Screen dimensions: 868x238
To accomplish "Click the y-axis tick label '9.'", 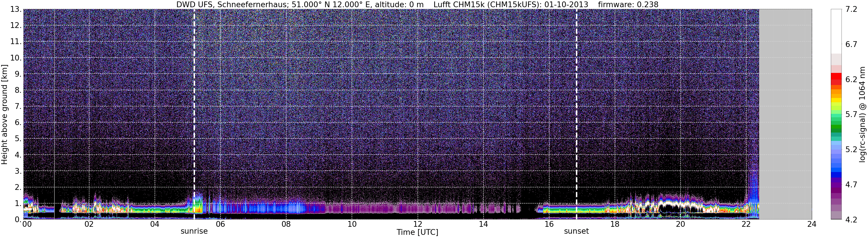I will tap(18, 74).
